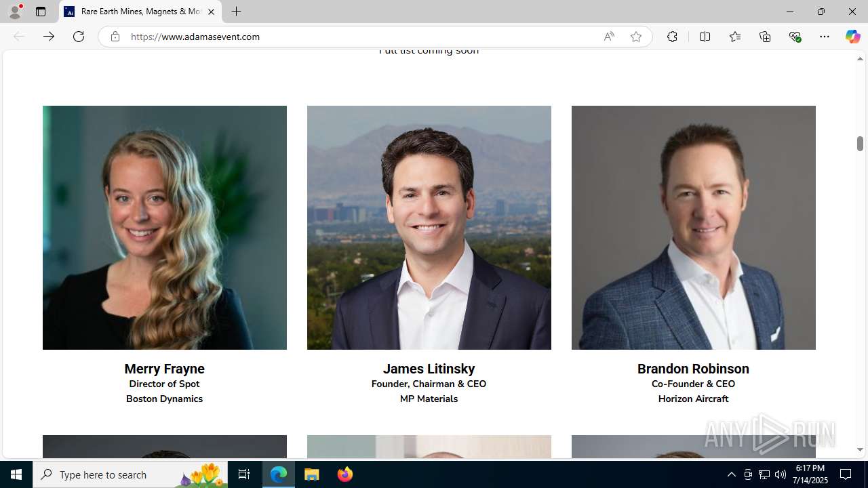The height and width of the screenshot is (488, 868).
Task: Open the volume tray icon
Action: click(781, 474)
